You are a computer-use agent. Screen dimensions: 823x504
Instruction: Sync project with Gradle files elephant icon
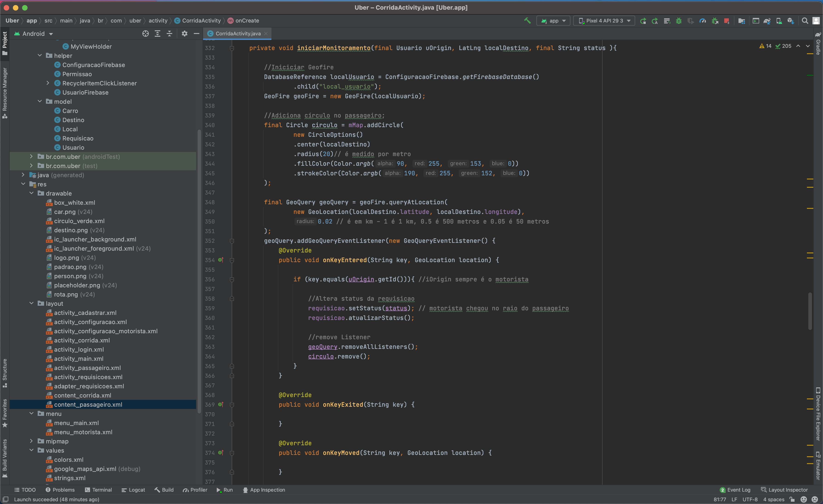pos(767,21)
